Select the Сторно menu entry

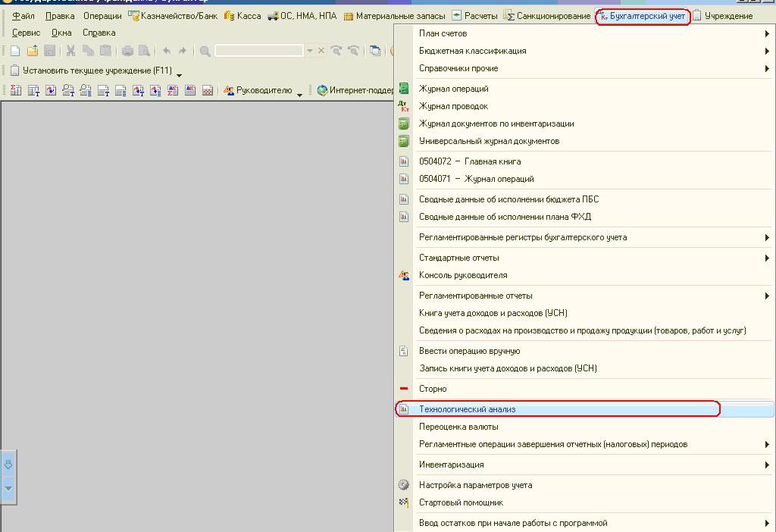pos(585,389)
